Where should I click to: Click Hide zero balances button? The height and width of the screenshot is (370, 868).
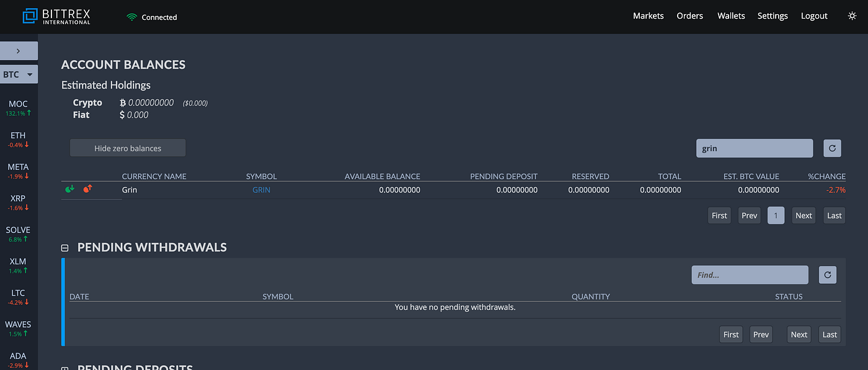tap(128, 148)
